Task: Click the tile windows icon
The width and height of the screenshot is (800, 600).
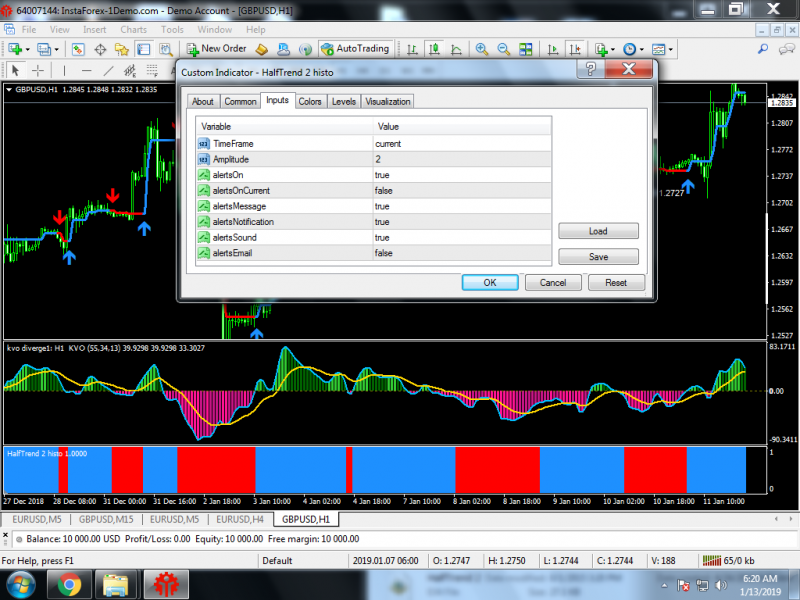Action: pos(525,48)
